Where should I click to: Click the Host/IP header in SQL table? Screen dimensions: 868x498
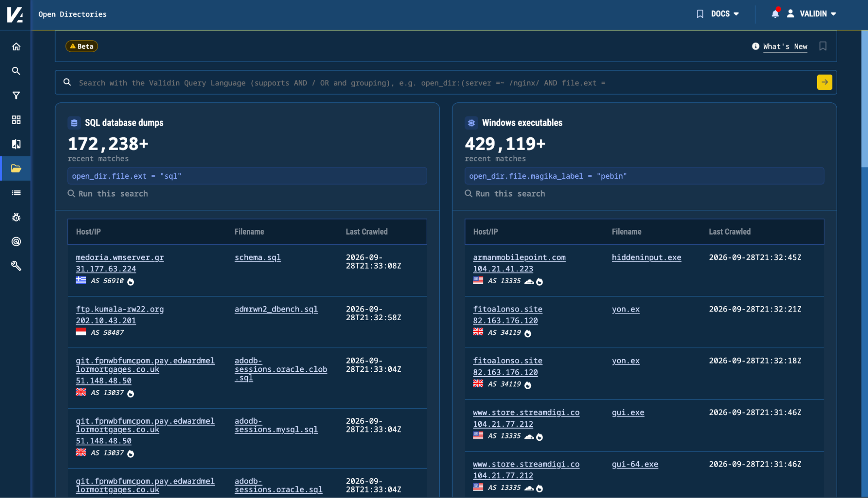(88, 232)
